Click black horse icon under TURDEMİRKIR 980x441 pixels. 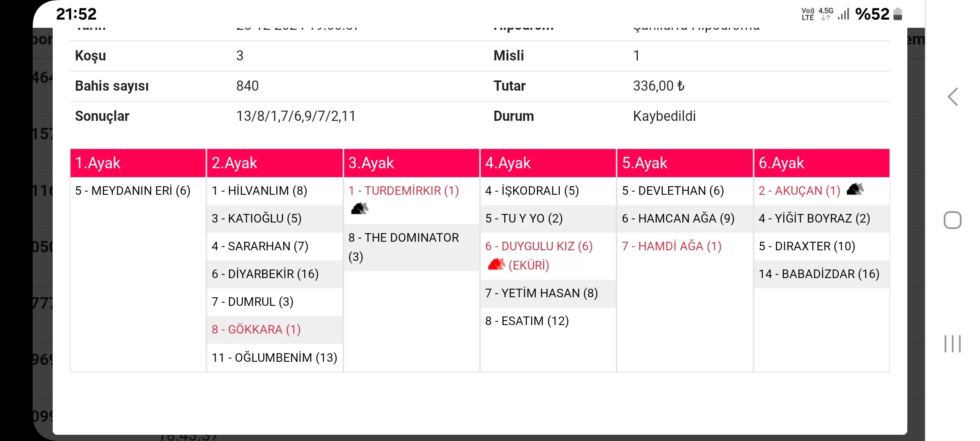(x=359, y=209)
